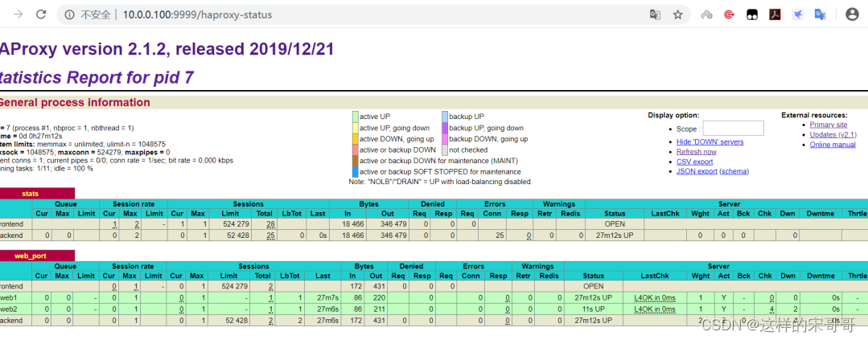
Task: Click web2 Chk value 4
Action: pyautogui.click(x=771, y=309)
